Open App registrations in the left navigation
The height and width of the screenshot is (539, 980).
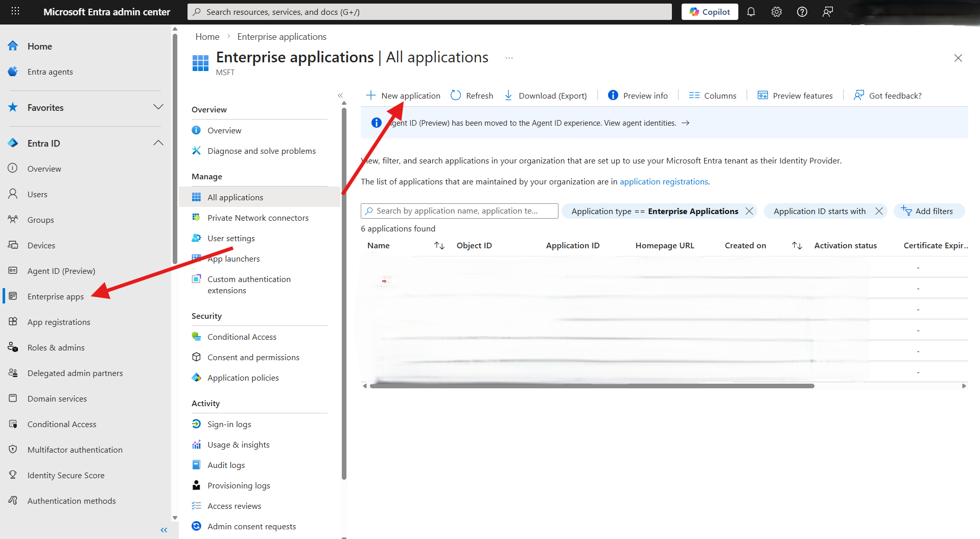(59, 321)
